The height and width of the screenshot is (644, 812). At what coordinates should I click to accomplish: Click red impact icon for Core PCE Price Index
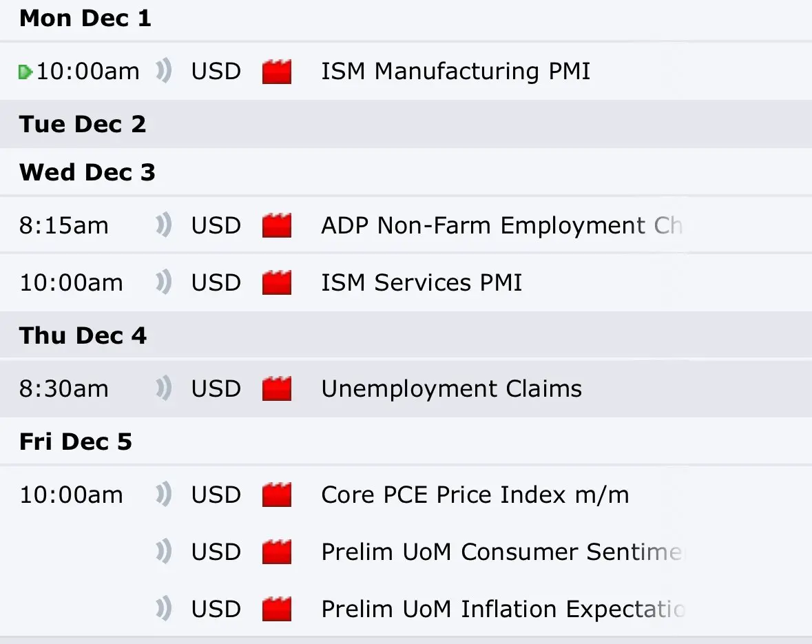[x=277, y=495]
